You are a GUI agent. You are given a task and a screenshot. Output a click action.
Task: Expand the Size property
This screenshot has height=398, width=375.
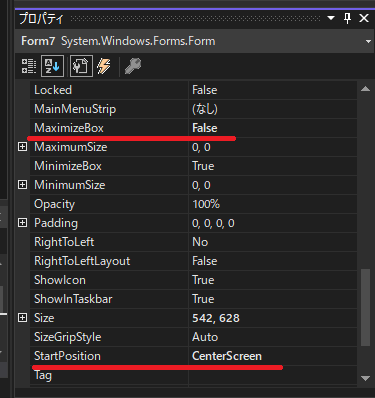22,318
